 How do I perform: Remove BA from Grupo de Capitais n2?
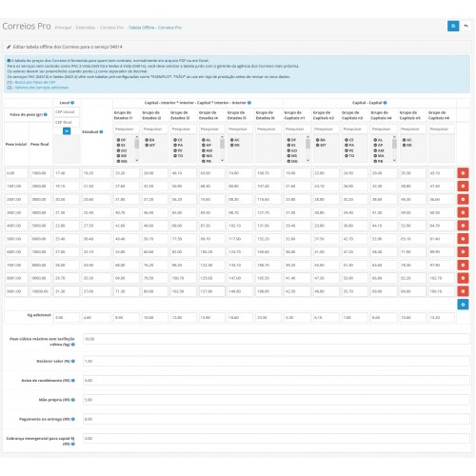[317, 140]
